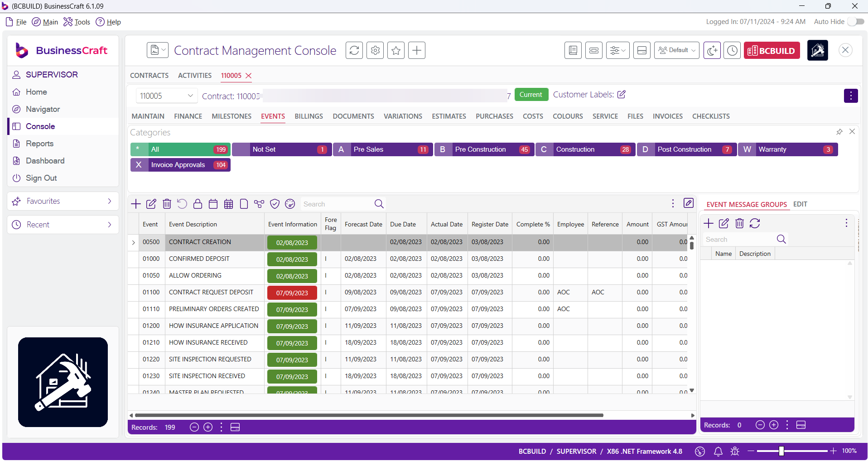This screenshot has width=868, height=461.
Task: Open Reports in the sidebar
Action: point(40,144)
